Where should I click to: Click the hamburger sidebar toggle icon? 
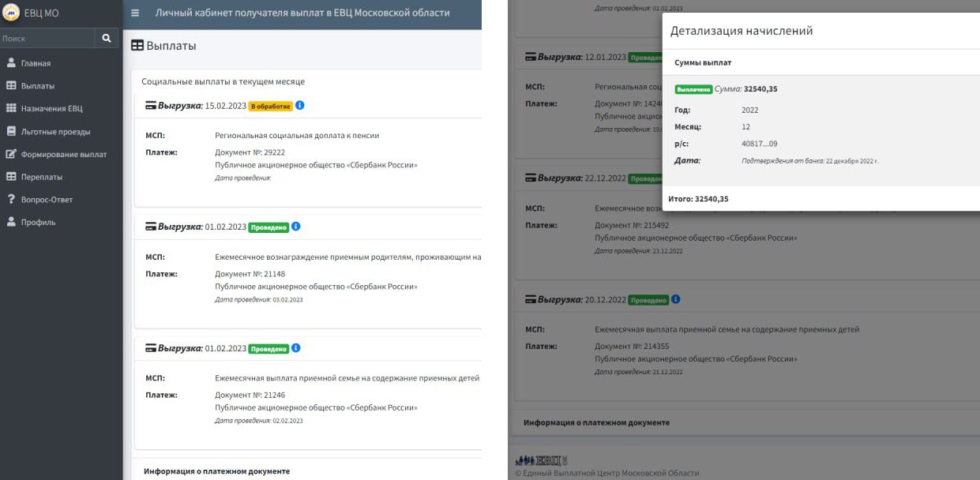click(135, 13)
